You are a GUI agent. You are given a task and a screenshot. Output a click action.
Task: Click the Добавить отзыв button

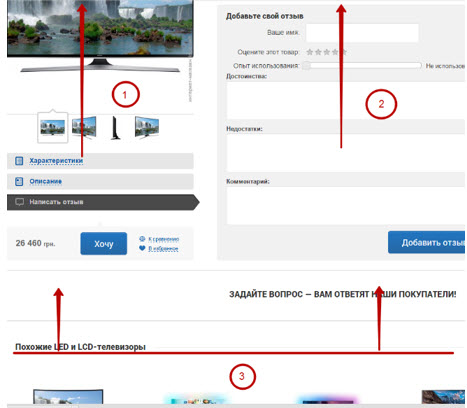coord(427,242)
